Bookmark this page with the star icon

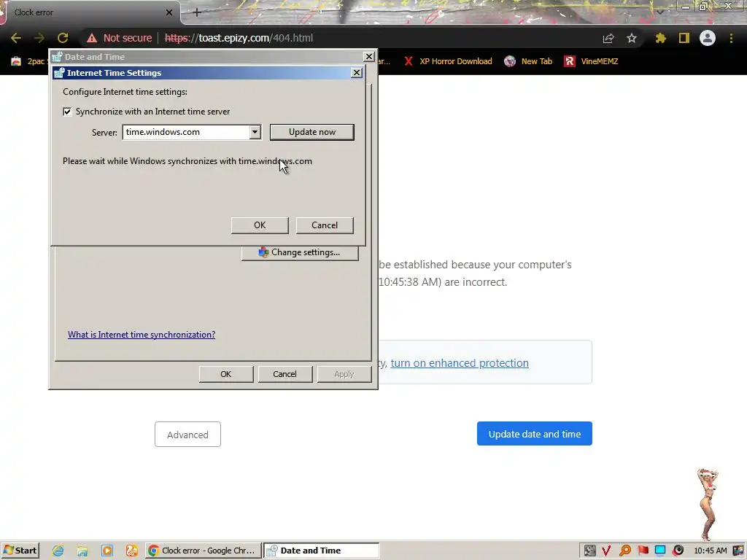point(632,38)
